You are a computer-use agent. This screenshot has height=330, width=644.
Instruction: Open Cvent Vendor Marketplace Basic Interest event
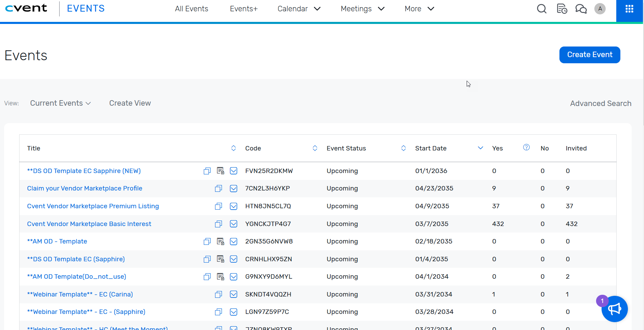coord(89,224)
